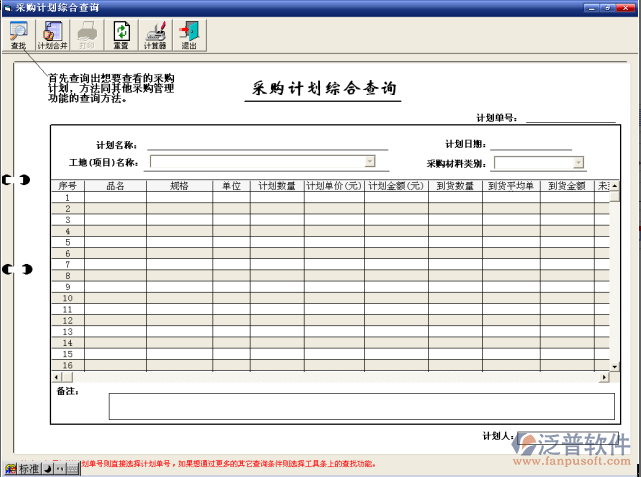This screenshot has width=641, height=477.
Task: Select row number 16 in table
Action: (68, 365)
